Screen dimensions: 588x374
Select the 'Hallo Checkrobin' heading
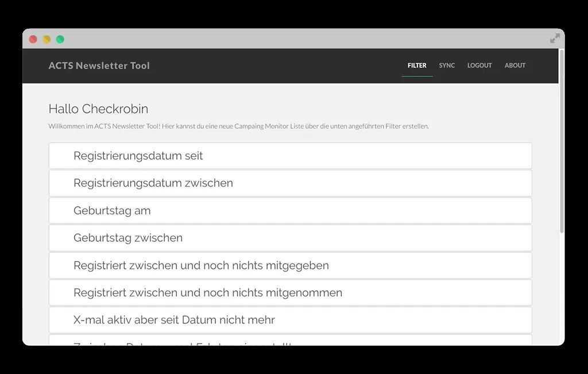[98, 109]
